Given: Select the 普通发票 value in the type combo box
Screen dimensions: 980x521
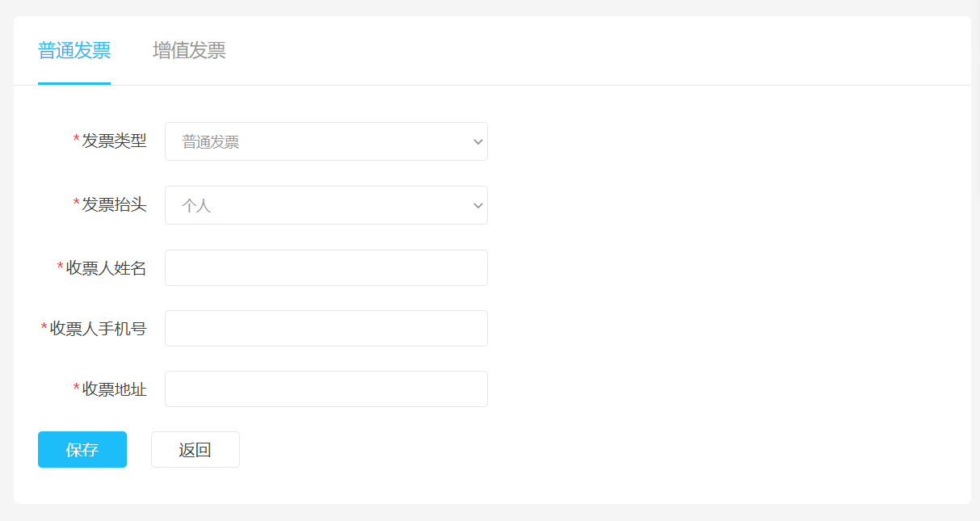Looking at the screenshot, I should pos(212,143).
